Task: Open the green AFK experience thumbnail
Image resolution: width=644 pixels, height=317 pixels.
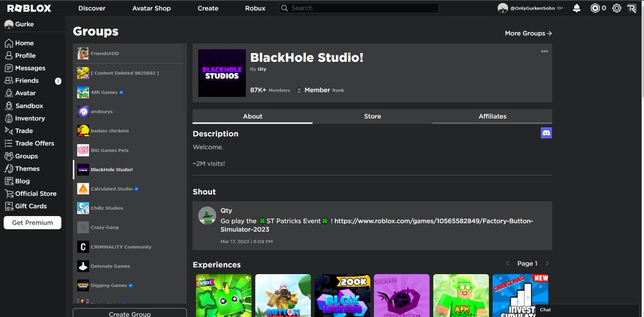Action: 461,296
